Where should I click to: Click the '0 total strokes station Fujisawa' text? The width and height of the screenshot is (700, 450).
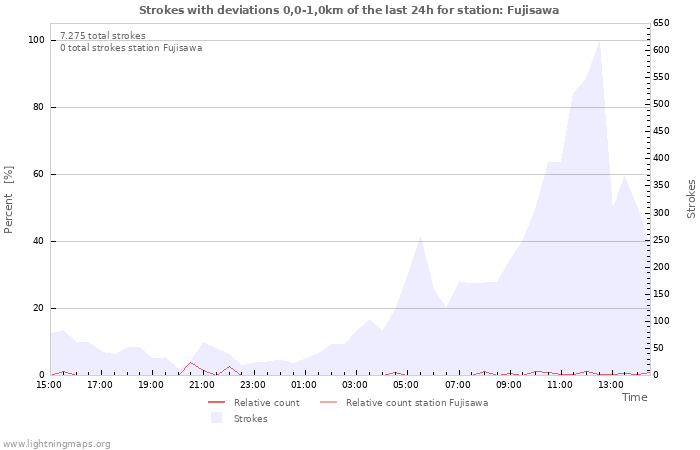[x=130, y=48]
